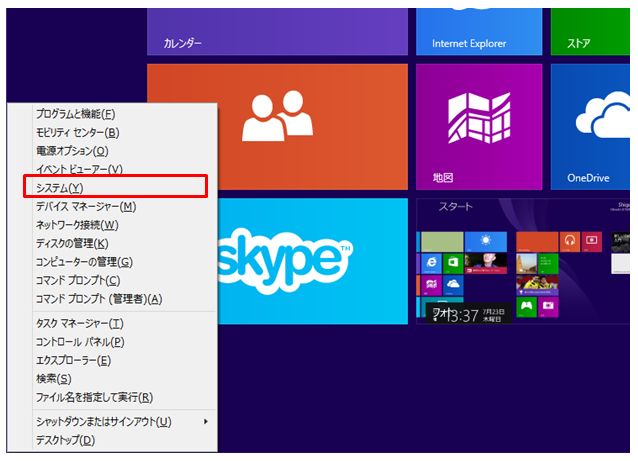
Task: Open プログラムと機能(F)
Action: 76,114
